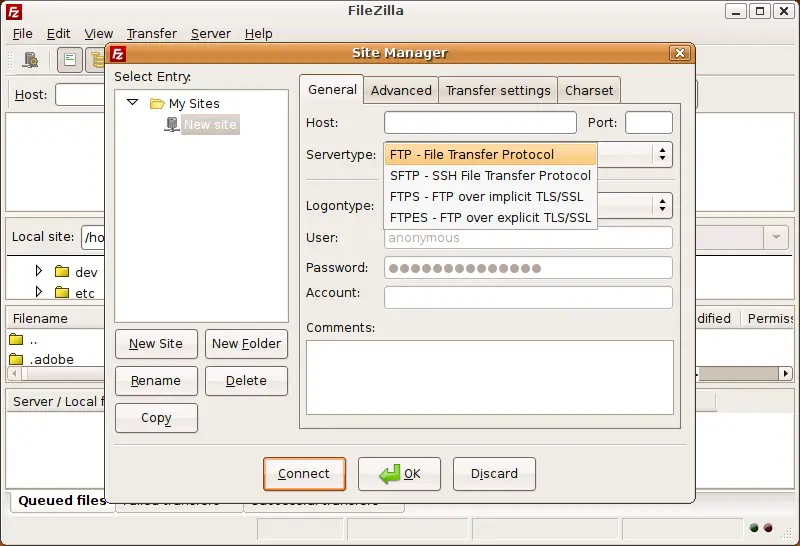Select the Queued files tab
The image size is (800, 546).
(62, 501)
